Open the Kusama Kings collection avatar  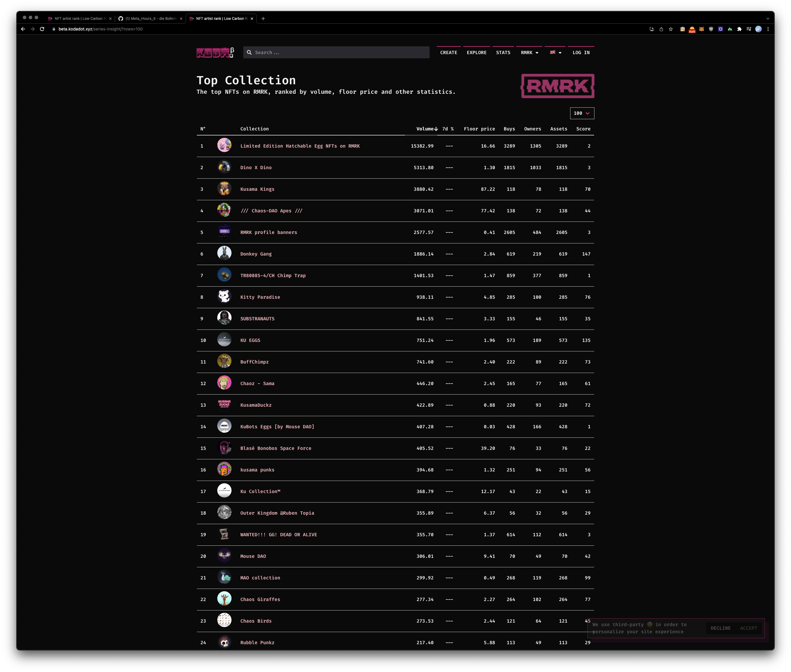[224, 189]
